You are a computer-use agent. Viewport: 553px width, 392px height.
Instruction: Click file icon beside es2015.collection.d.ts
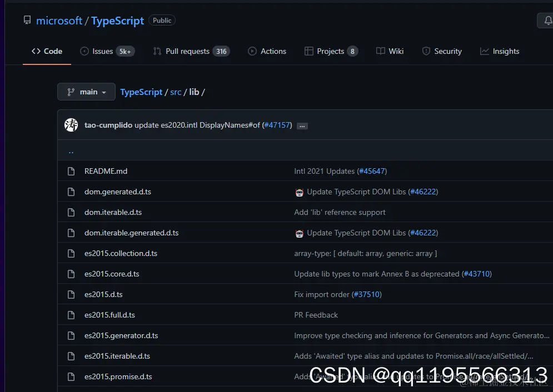[71, 253]
